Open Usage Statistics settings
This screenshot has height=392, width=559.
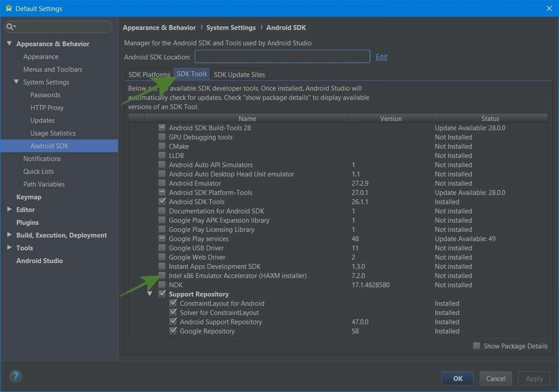point(53,133)
